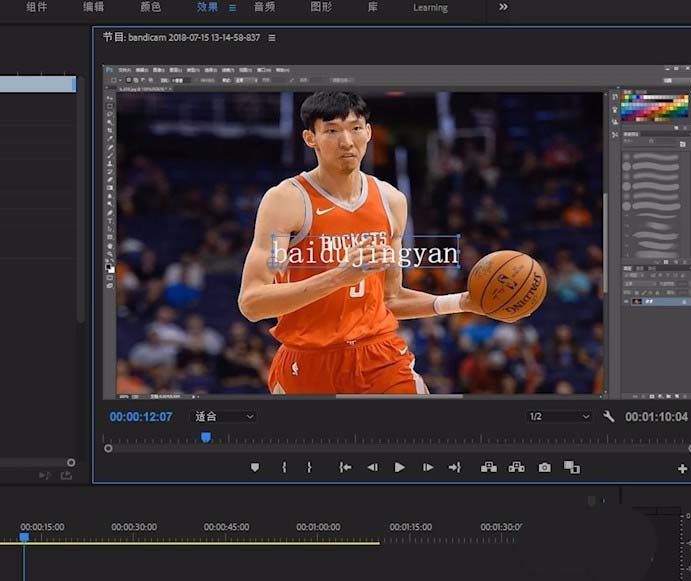Screen dimensions: 691x581
Task: Open the program monitor panel menu
Action: coord(272,38)
